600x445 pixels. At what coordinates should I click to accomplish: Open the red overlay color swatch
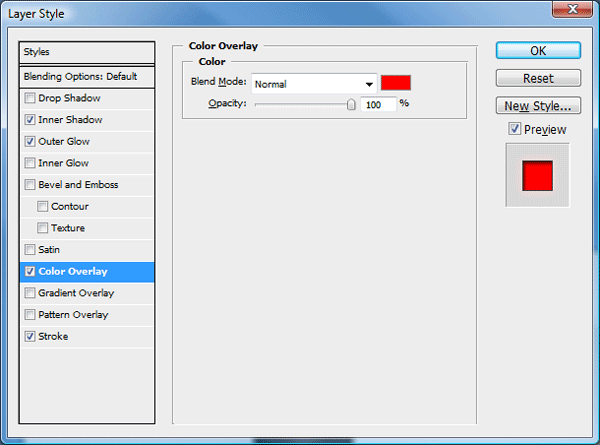396,83
